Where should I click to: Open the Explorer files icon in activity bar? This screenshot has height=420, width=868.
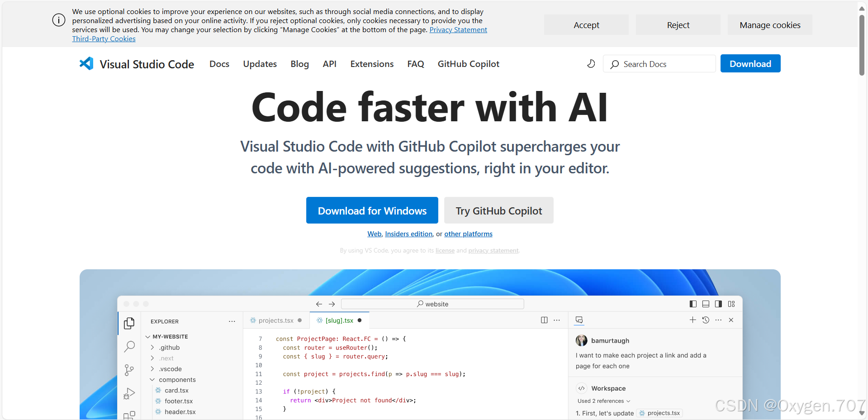click(x=129, y=323)
